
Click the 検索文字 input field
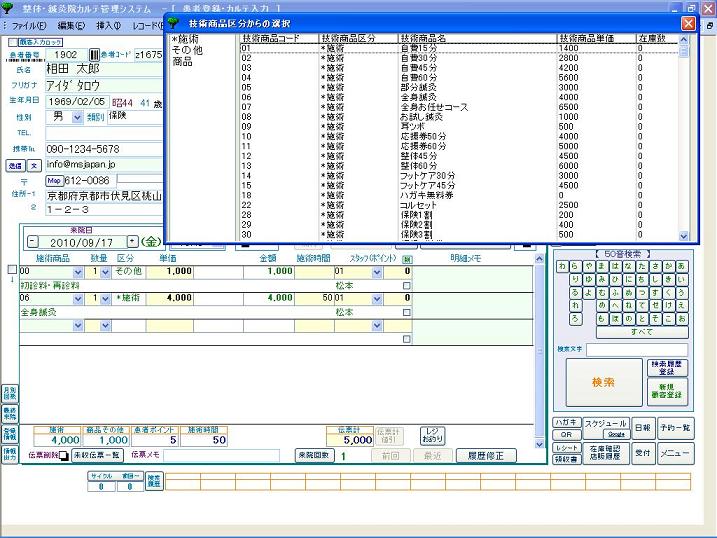(637, 350)
